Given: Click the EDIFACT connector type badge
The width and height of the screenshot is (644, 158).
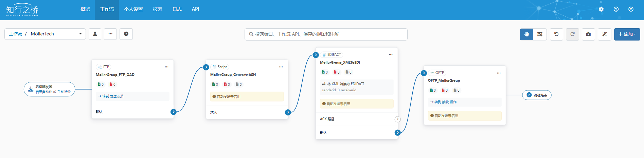Looking at the screenshot, I should click(332, 54).
